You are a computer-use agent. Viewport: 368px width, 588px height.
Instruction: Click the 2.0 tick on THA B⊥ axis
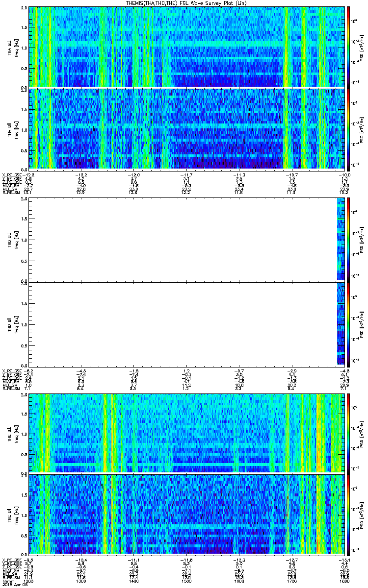coord(25,8)
